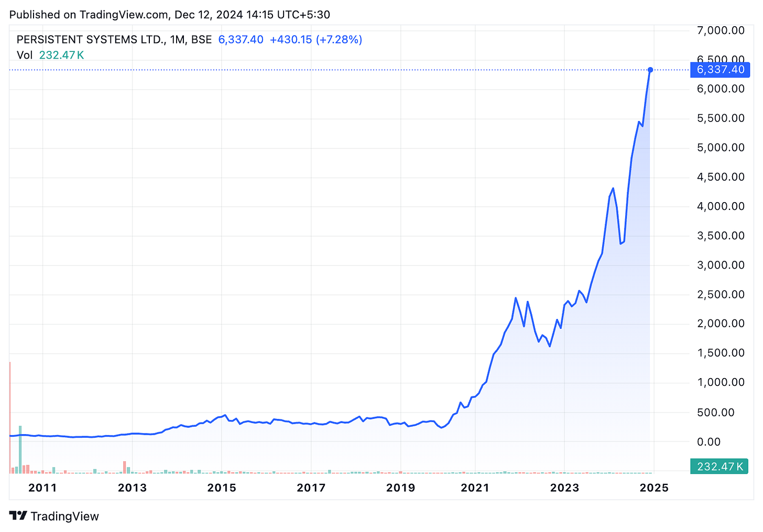Click the 2011 time axis label

(42, 488)
